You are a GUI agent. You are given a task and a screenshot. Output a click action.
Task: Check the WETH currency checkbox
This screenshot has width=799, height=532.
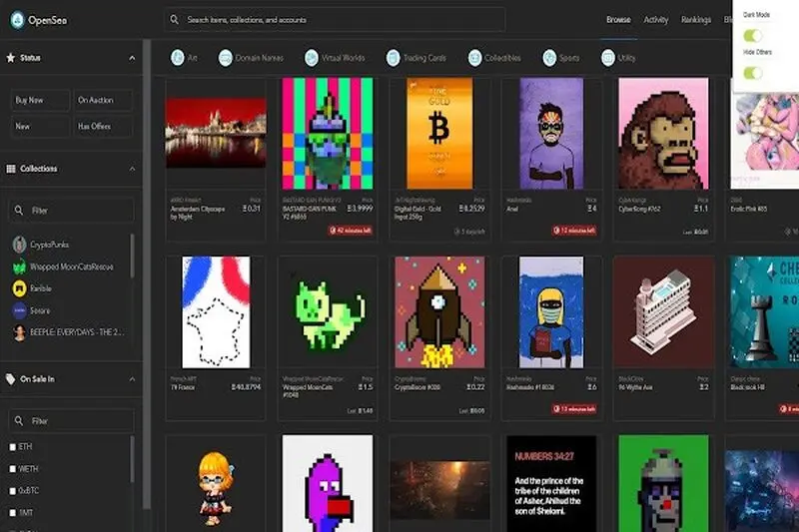coord(13,469)
